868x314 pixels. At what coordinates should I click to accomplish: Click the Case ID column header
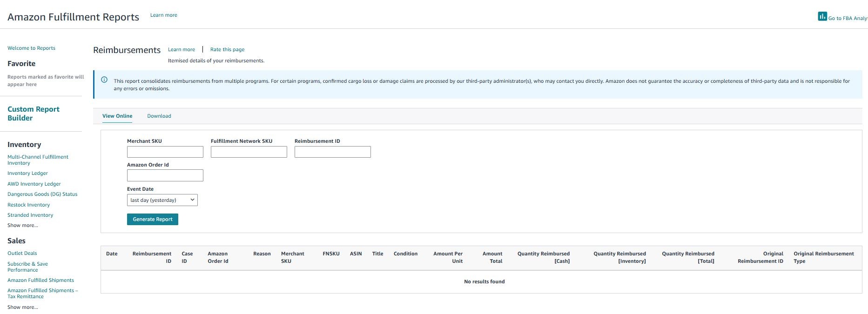coord(187,257)
